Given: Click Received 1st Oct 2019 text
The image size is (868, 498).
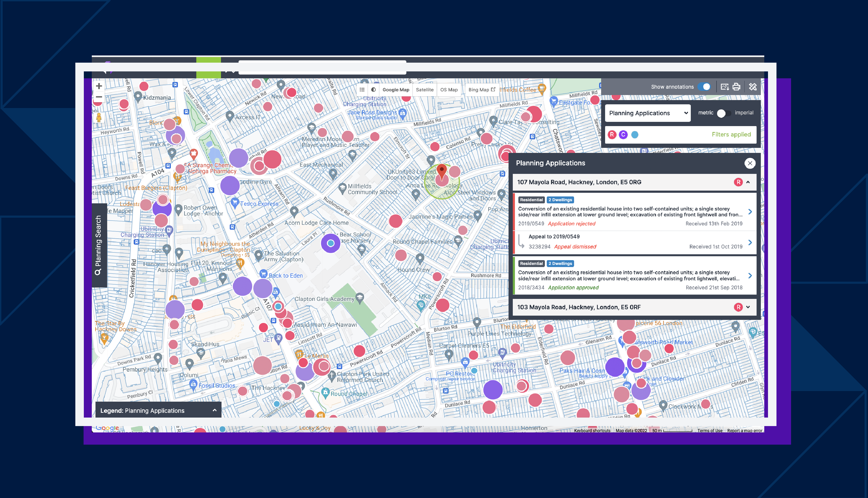Looking at the screenshot, I should point(715,247).
